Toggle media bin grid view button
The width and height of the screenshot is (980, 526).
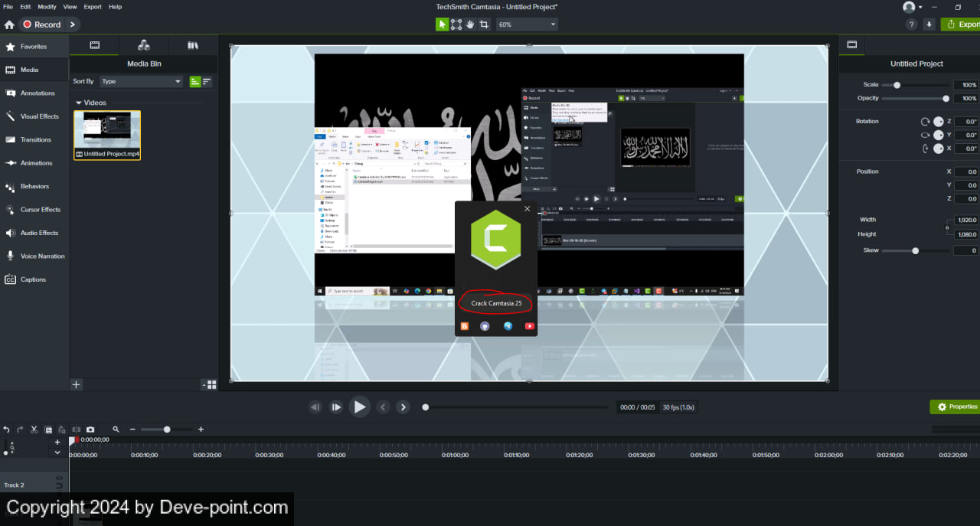coord(211,384)
